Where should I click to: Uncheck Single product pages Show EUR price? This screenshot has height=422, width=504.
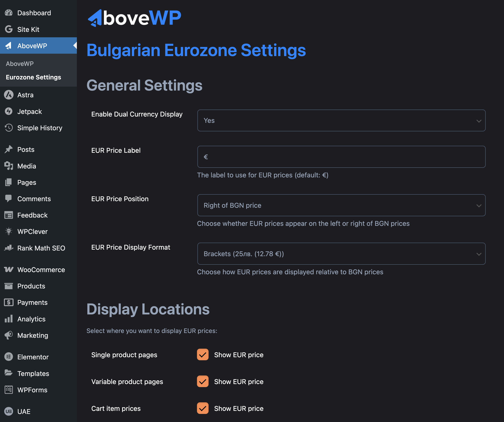203,355
